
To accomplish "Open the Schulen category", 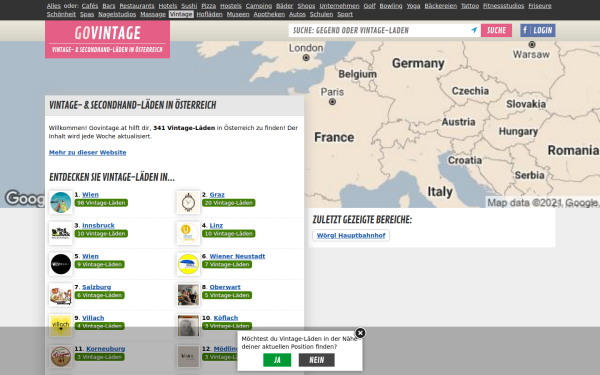I will pos(321,14).
